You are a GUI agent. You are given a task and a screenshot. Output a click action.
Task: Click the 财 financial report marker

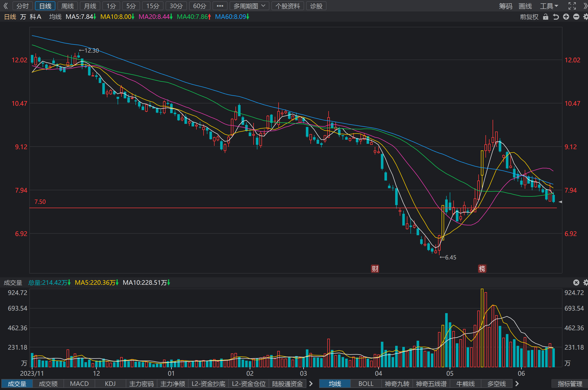(x=375, y=269)
